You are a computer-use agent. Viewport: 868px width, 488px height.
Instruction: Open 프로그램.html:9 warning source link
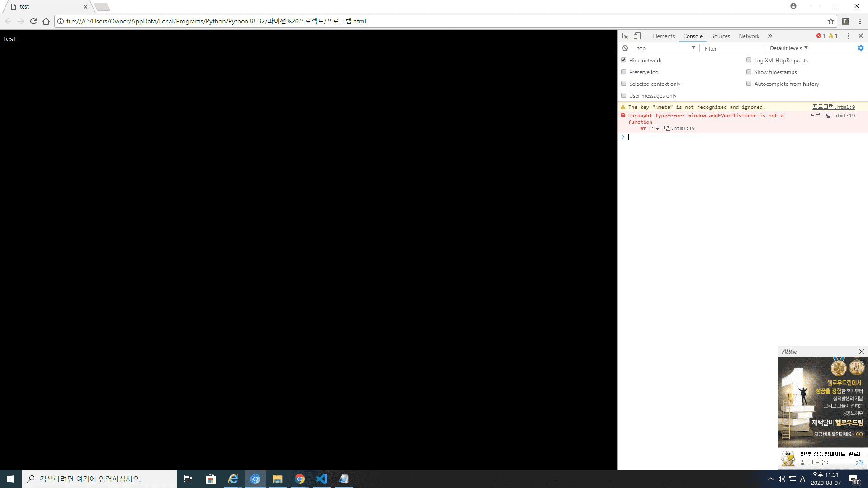coord(833,107)
